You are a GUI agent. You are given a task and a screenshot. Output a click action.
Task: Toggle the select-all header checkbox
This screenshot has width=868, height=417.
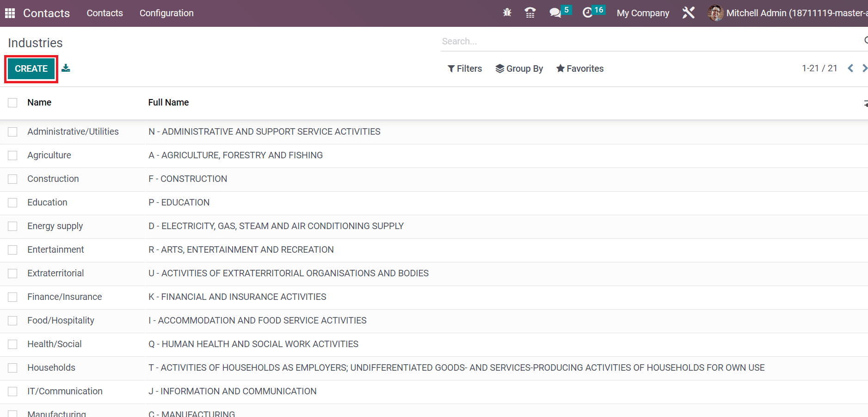pos(12,103)
